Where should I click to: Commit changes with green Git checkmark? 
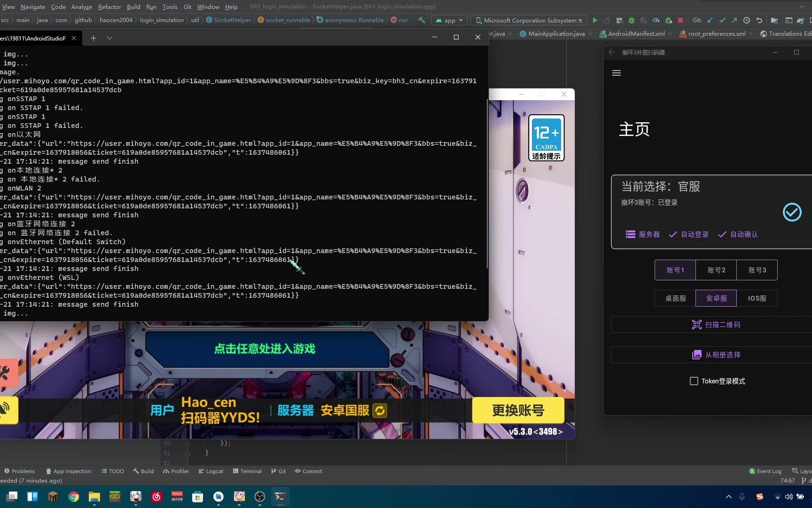tap(723, 20)
